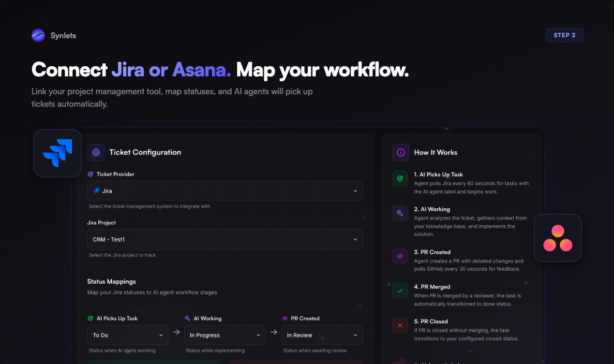
Task: Click the Ticket Provider label icon
Action: 90,174
